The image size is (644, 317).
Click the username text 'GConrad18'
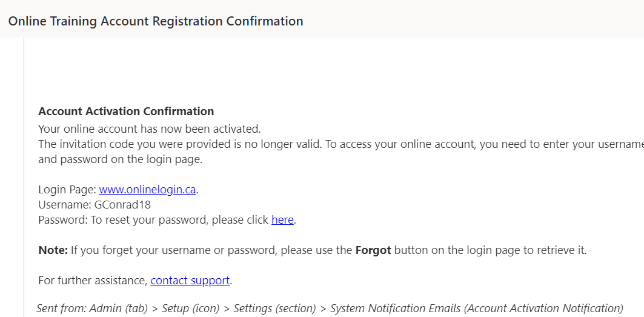tap(122, 205)
